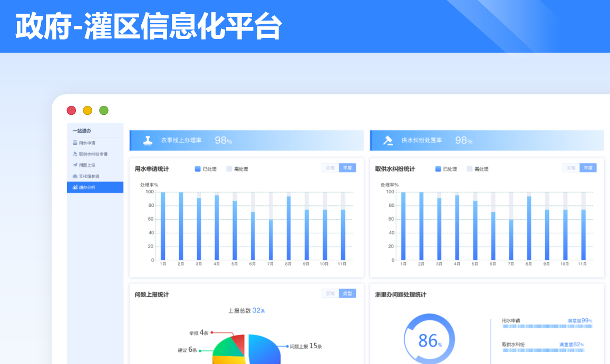Select 类型 toggle in 问题上报统计 card
Image resolution: width=610 pixels, height=364 pixels.
347,293
